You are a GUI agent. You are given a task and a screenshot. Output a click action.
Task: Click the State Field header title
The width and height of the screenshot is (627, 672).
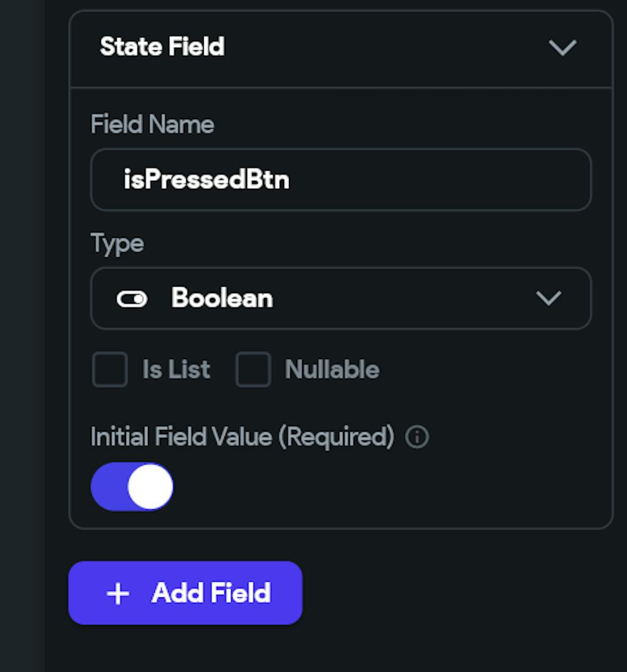(x=162, y=47)
